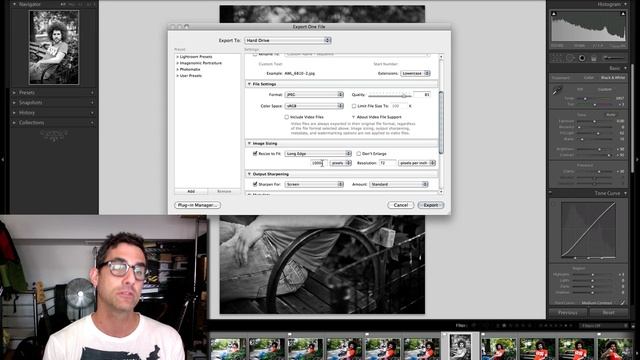Adjust the Contrast slider in Basic panel
Screen dimensions: 640x360
tap(609, 155)
